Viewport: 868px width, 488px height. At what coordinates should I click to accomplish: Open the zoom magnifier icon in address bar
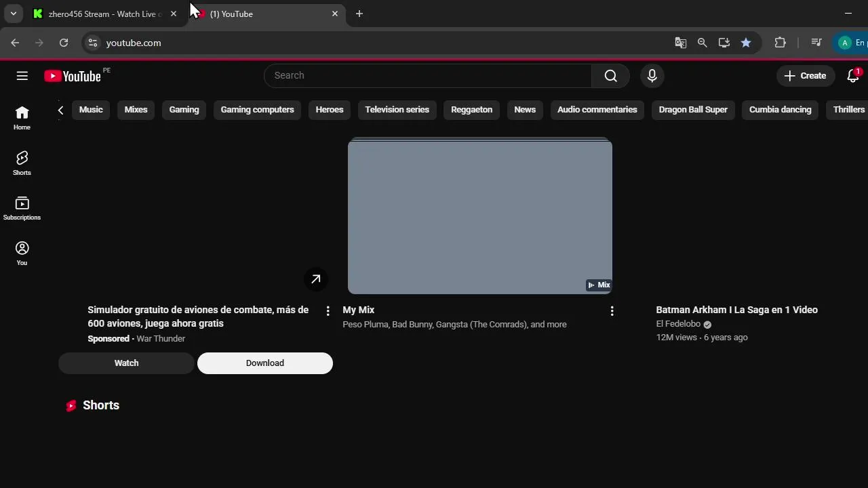[x=703, y=43]
